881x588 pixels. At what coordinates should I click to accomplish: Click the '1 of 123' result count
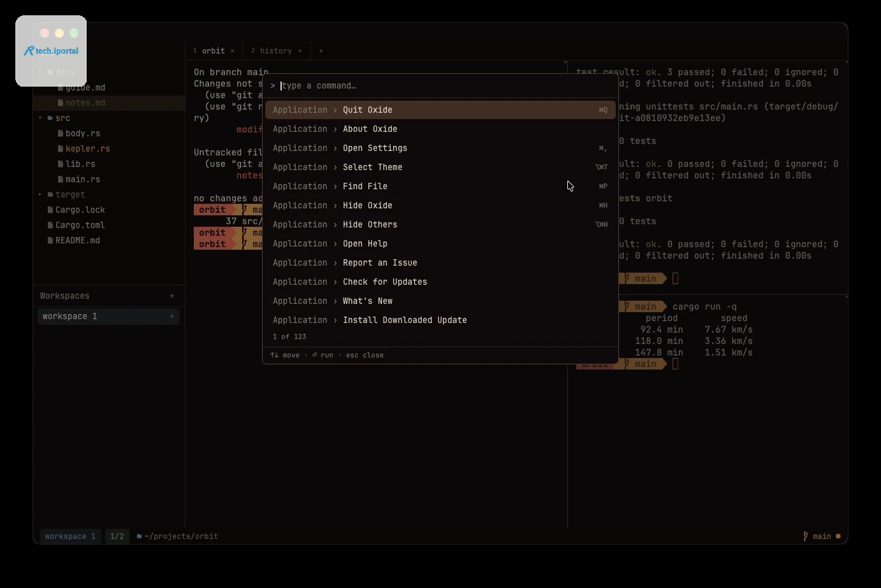[289, 337]
